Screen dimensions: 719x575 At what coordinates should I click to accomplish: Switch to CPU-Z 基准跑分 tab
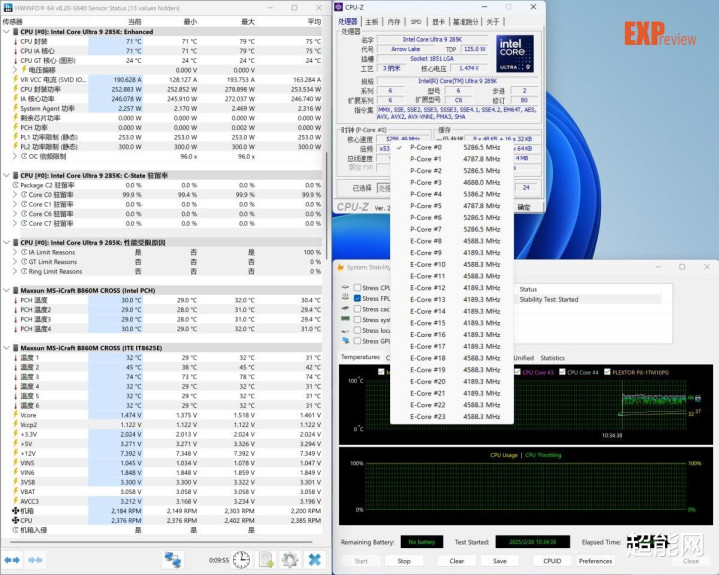[x=466, y=22]
